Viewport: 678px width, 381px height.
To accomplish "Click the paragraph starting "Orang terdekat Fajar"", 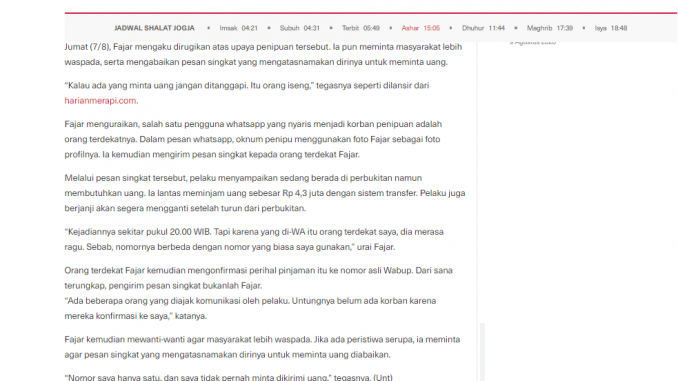I will [259, 278].
